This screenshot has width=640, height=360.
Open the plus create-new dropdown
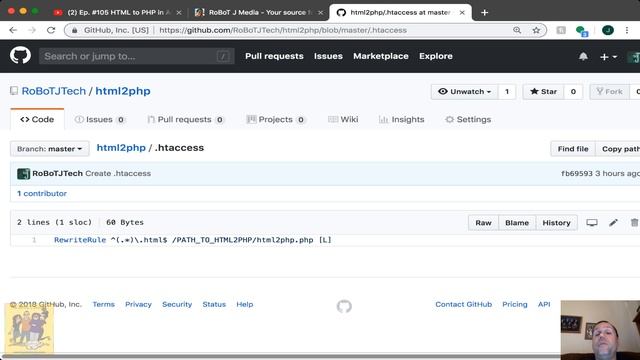[x=608, y=57]
